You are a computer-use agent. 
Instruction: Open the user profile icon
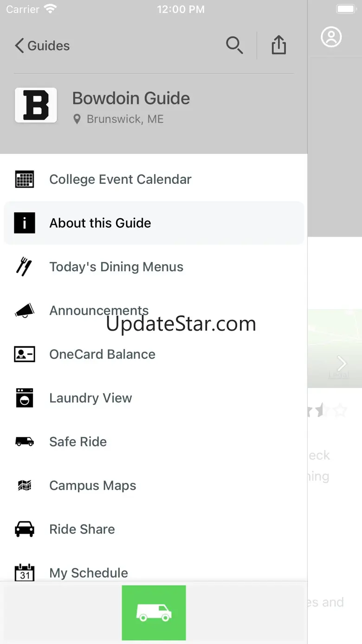(331, 37)
